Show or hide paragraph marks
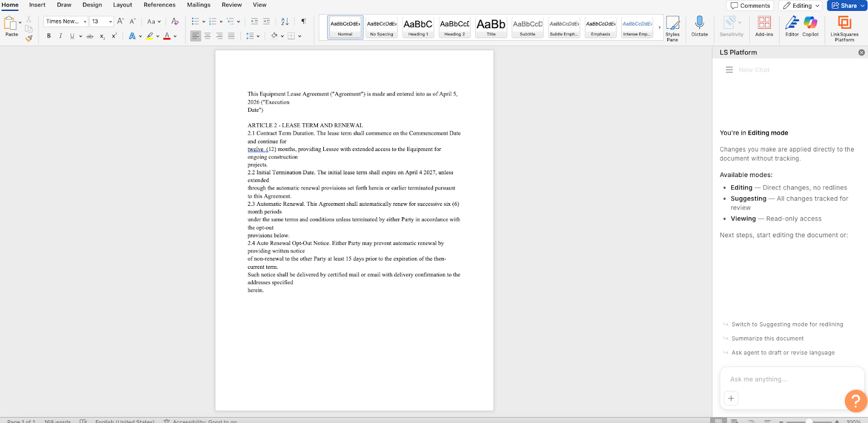Screen dimensions: 868x423 click(303, 21)
